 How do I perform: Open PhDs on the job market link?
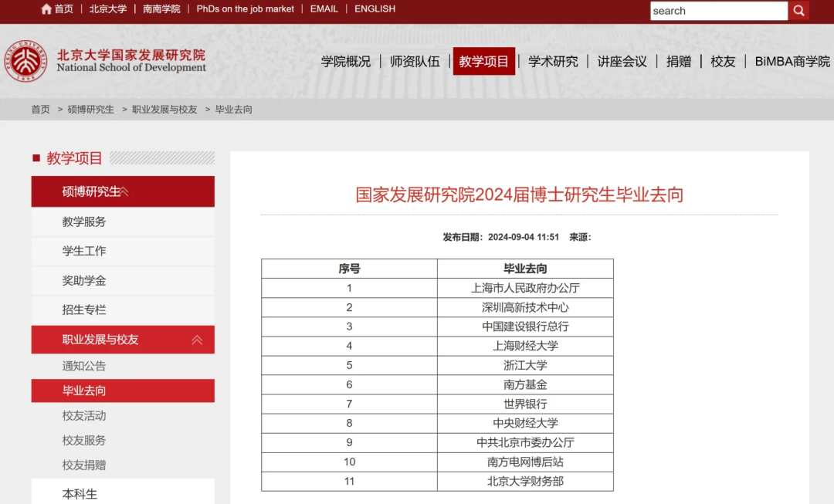tap(246, 9)
